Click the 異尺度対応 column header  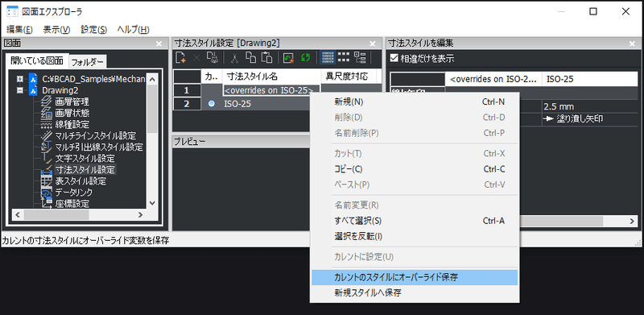pyautogui.click(x=349, y=76)
